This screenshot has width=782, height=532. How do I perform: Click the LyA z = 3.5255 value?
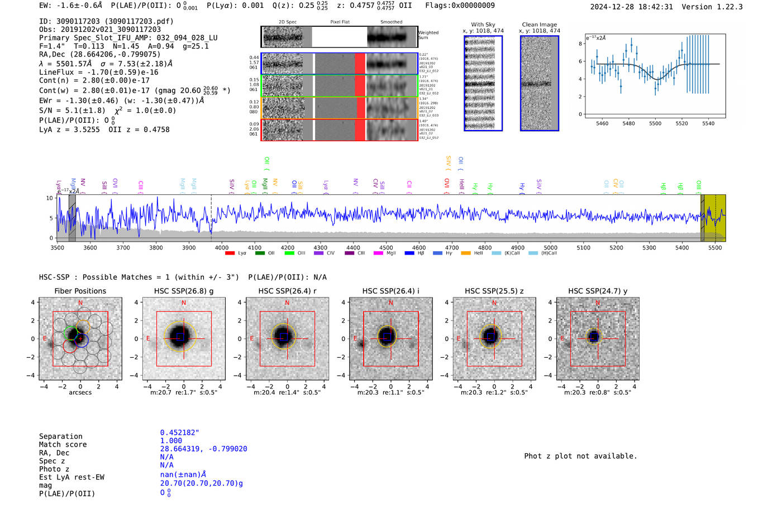70,130
